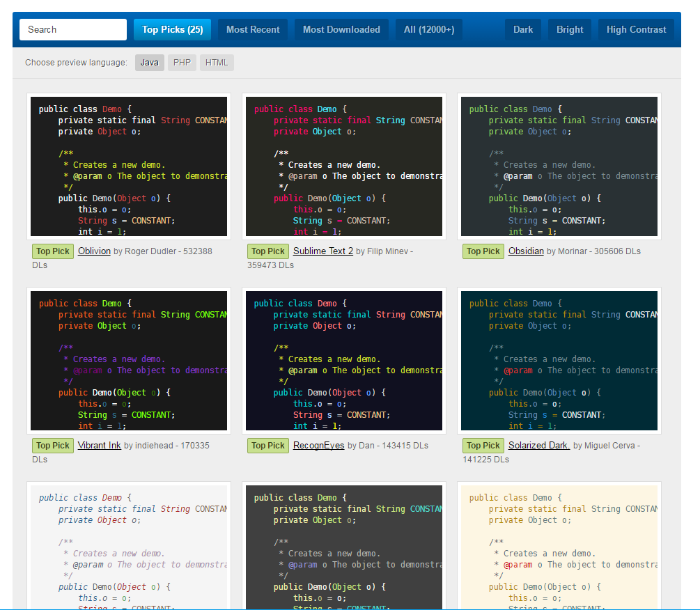Open the Obsidian theme preview thumbnail
The height and width of the screenshot is (610, 700).
coord(559,166)
